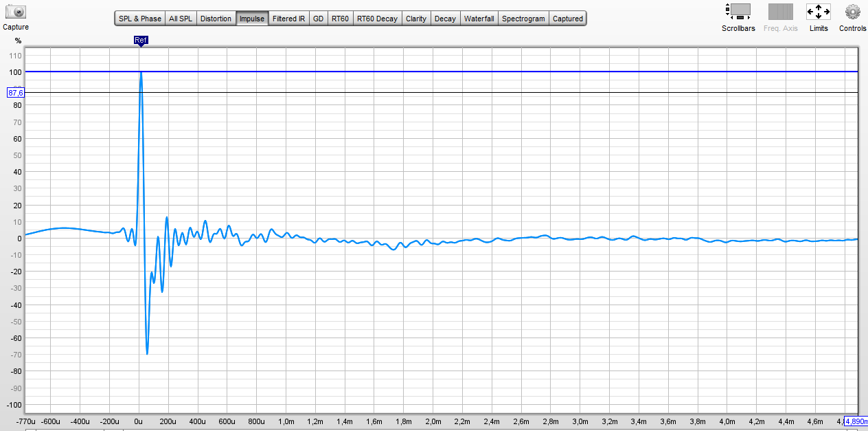Open the Clarity tab
The height and width of the screenshot is (431, 868).
[x=416, y=19]
